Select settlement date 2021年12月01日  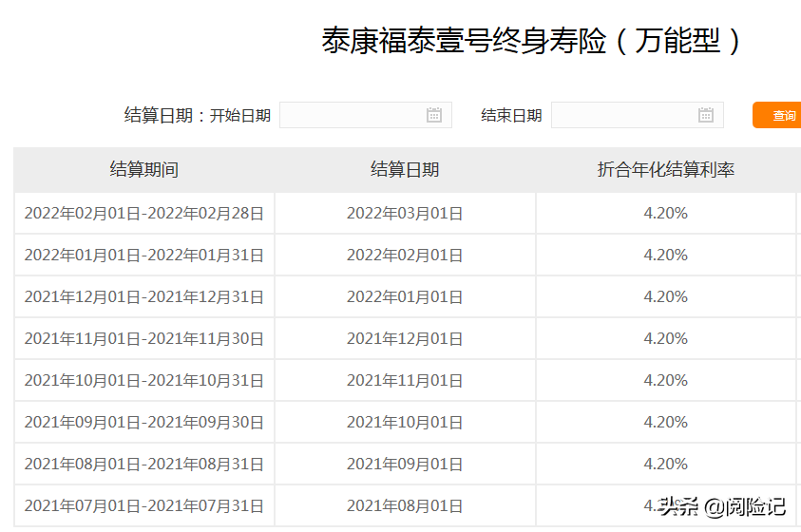[405, 339]
